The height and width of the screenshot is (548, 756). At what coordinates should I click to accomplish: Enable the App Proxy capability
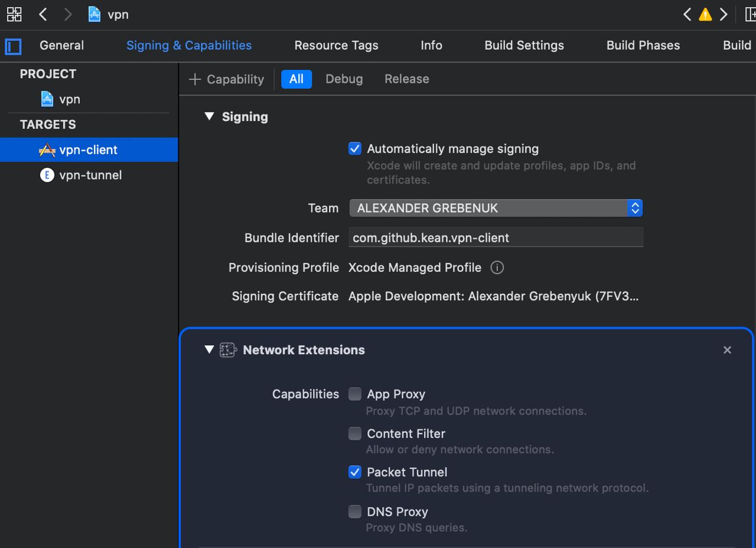pyautogui.click(x=354, y=394)
